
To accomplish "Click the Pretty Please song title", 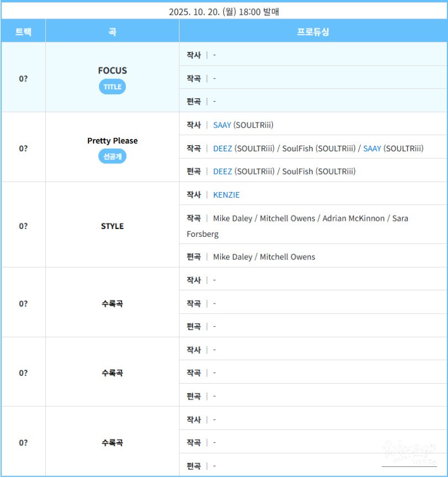I will click(112, 141).
